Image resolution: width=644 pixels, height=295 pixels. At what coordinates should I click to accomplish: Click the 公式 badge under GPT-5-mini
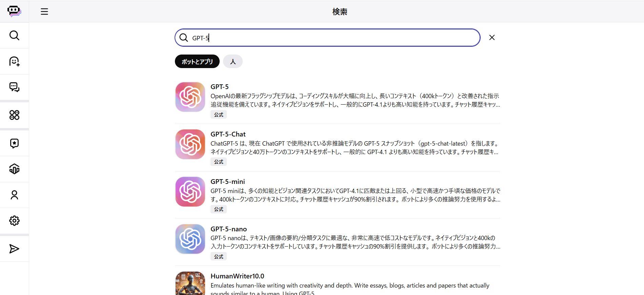219,209
